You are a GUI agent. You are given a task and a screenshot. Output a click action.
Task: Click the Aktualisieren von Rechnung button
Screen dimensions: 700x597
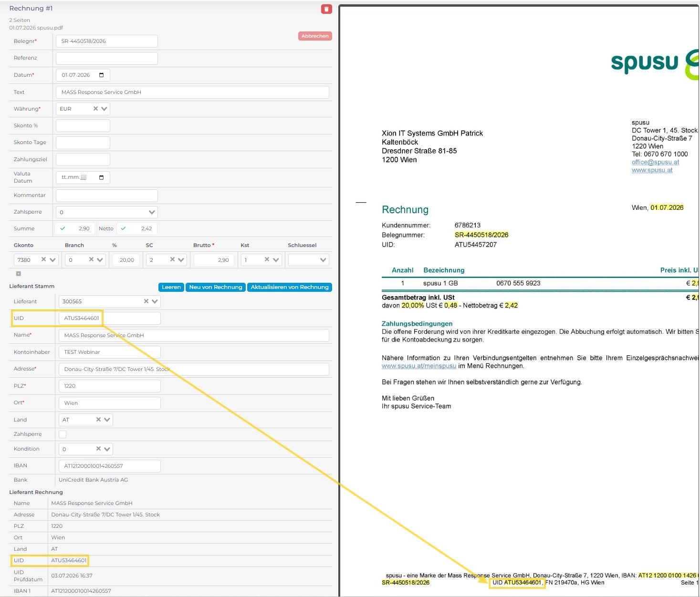point(290,287)
